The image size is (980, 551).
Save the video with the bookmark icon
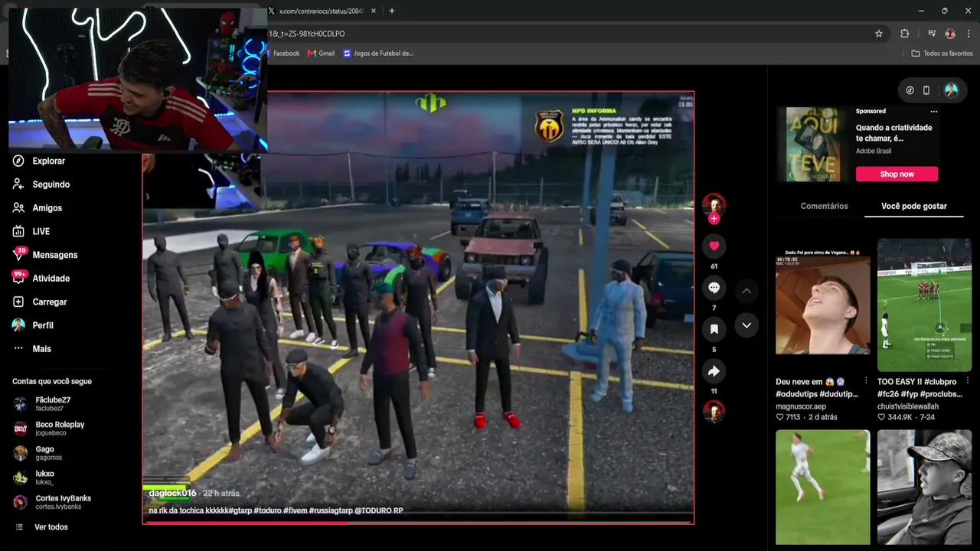coord(714,329)
